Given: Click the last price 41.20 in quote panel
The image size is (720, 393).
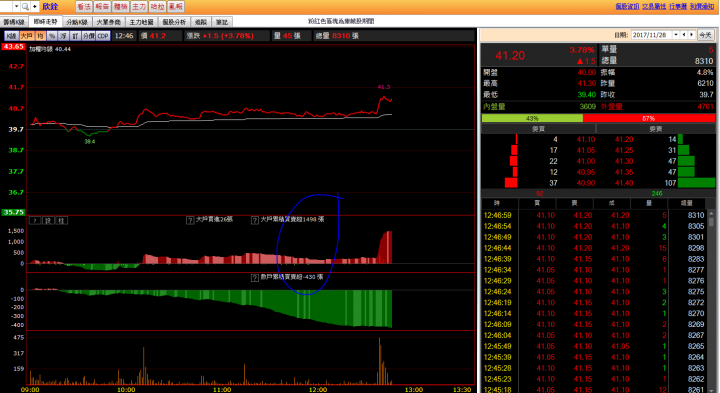Looking at the screenshot, I should pyautogui.click(x=510, y=56).
